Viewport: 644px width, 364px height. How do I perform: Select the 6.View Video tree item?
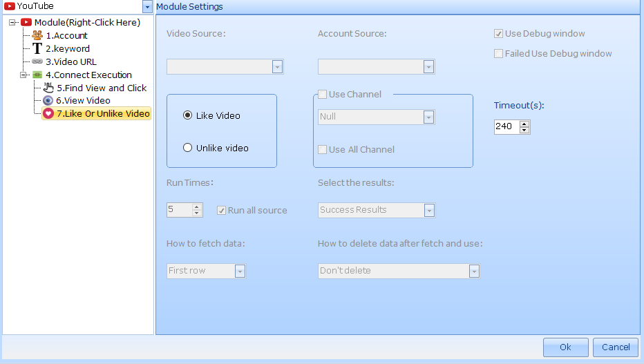(x=83, y=101)
